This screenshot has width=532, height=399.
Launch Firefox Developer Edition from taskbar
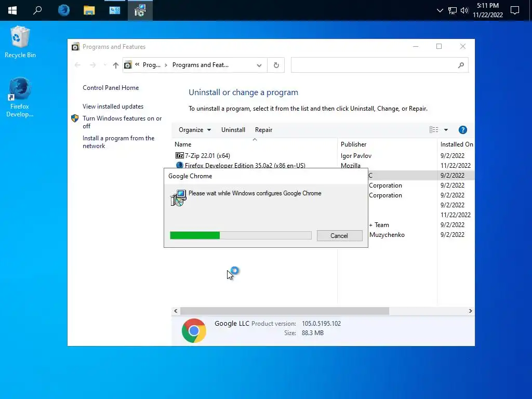pyautogui.click(x=63, y=10)
